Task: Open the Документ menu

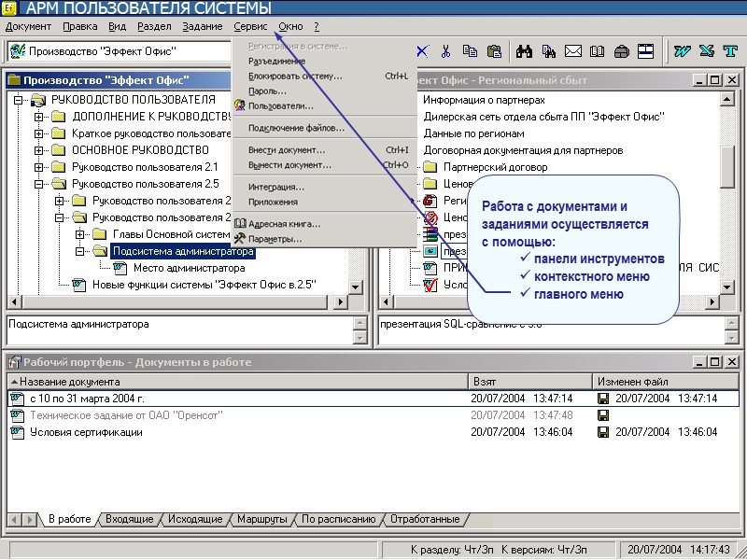Action: [28, 27]
